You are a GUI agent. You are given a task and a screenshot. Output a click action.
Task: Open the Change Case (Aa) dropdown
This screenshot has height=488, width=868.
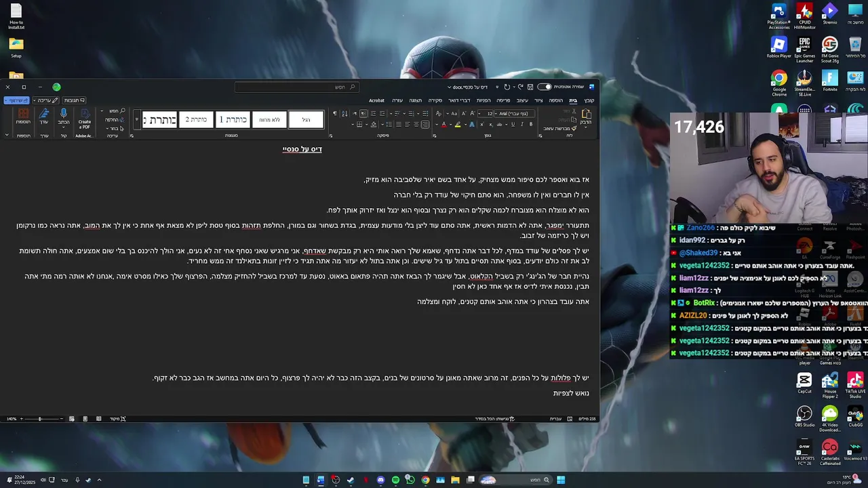pos(454,114)
